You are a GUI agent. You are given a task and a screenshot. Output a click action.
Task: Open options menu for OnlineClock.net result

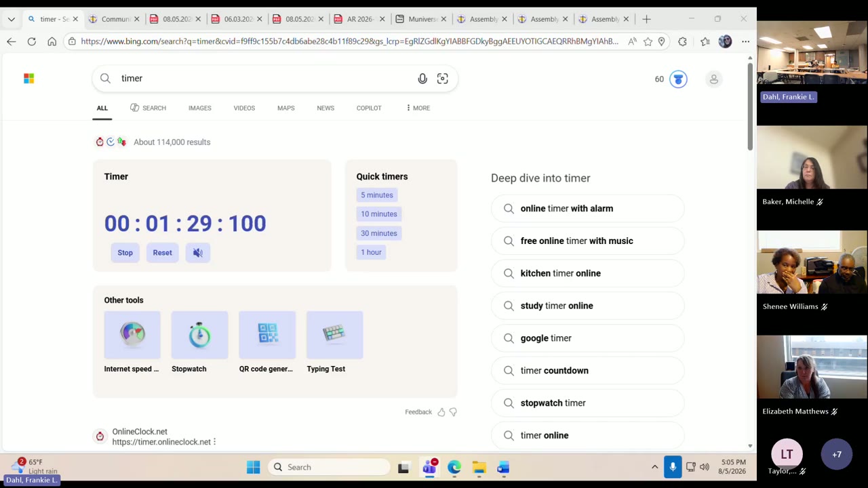pyautogui.click(x=214, y=442)
